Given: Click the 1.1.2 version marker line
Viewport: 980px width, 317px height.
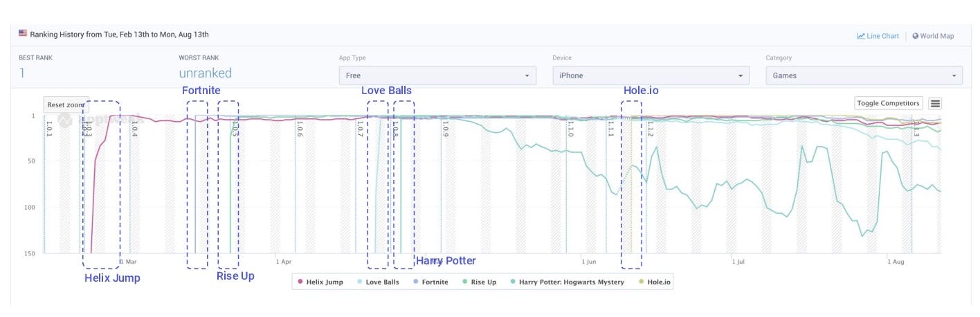Looking at the screenshot, I should click(650, 129).
